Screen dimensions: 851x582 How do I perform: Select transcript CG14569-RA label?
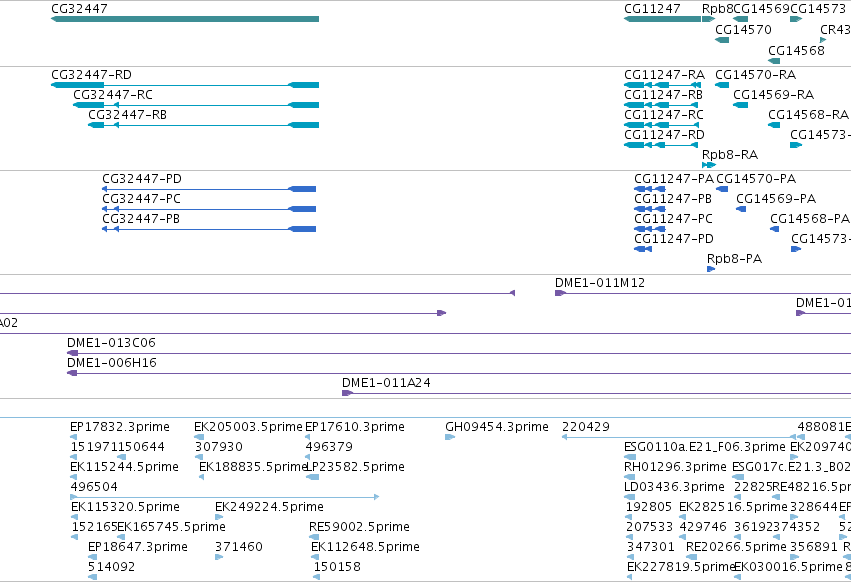click(x=773, y=94)
